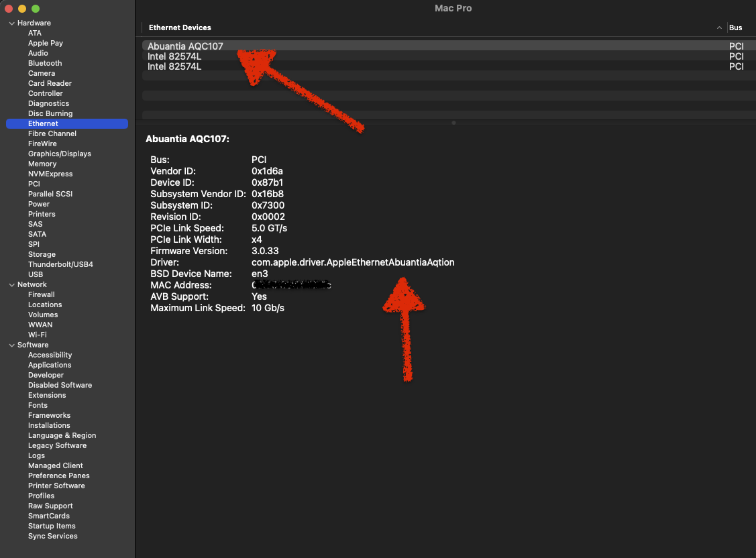Sort by Bus column header
The height and width of the screenshot is (558, 756).
[x=735, y=28]
